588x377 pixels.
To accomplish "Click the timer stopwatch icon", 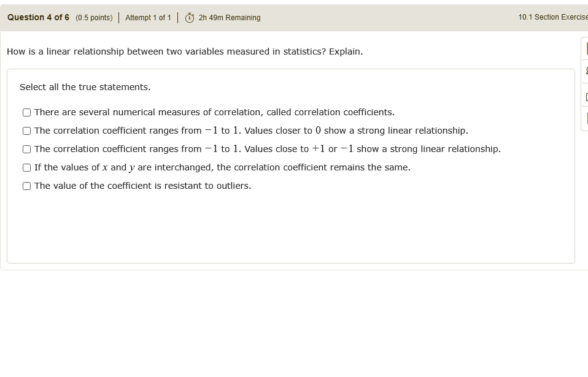I will (x=188, y=17).
